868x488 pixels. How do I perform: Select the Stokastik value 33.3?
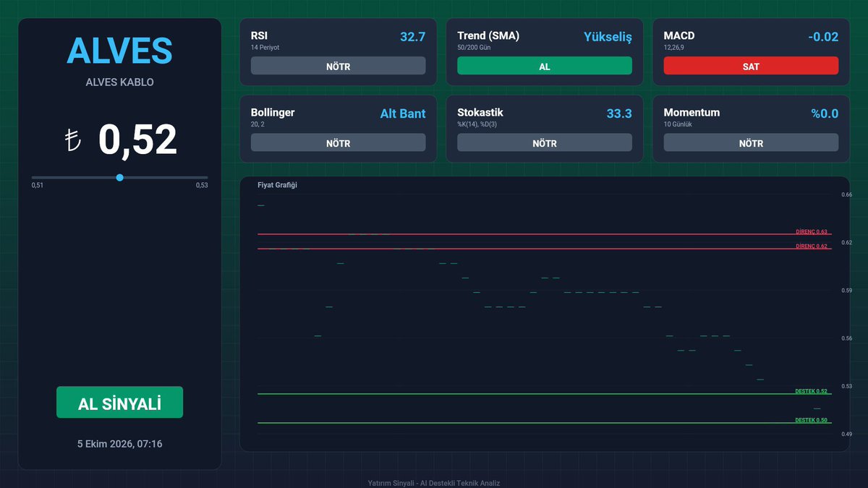619,114
